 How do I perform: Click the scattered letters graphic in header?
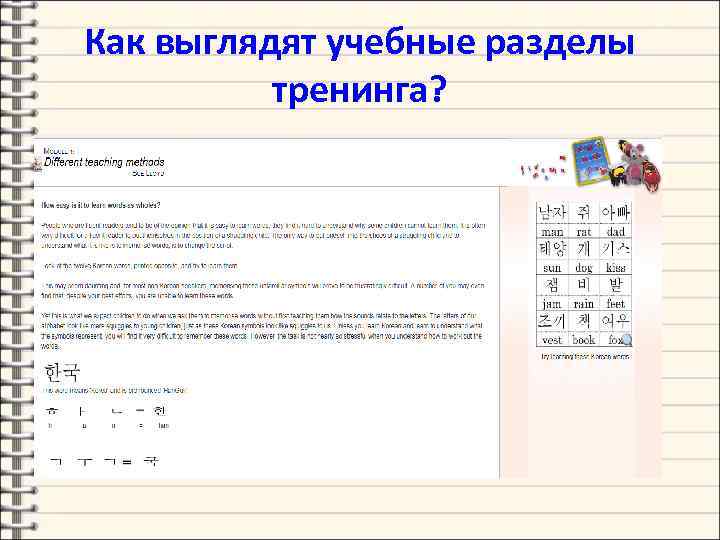pos(544,169)
